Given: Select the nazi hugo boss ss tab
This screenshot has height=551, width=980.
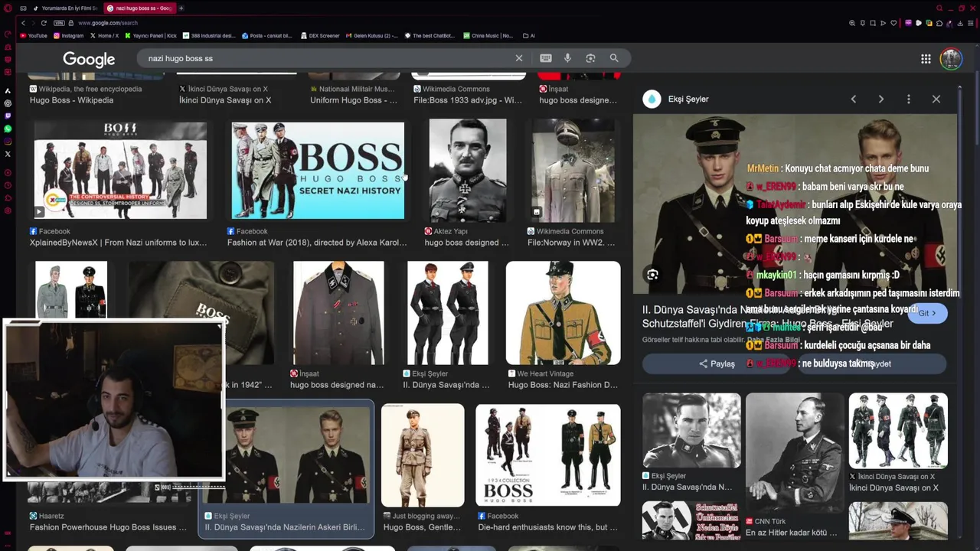Looking at the screenshot, I should [x=139, y=8].
